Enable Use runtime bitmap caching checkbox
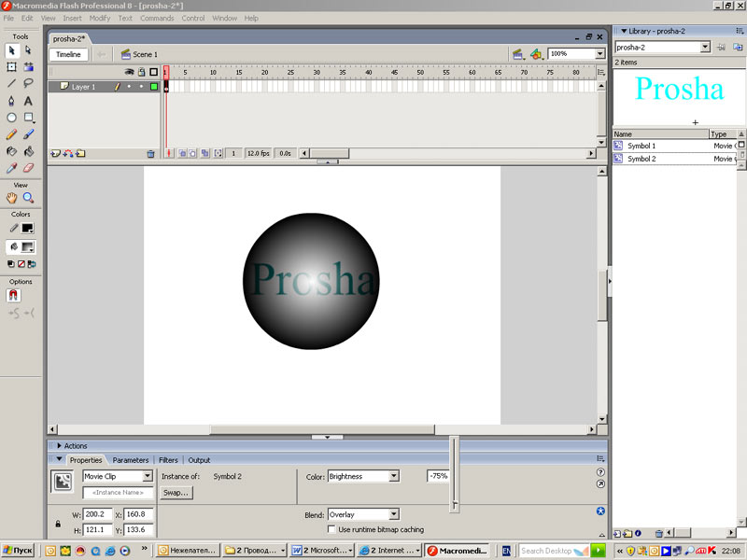This screenshot has width=747, height=560. (332, 529)
